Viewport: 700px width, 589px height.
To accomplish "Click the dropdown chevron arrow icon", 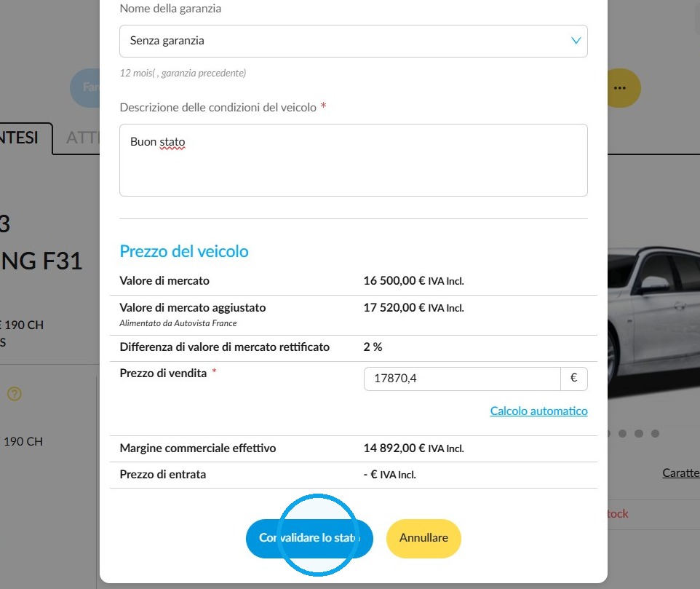I will coord(576,41).
